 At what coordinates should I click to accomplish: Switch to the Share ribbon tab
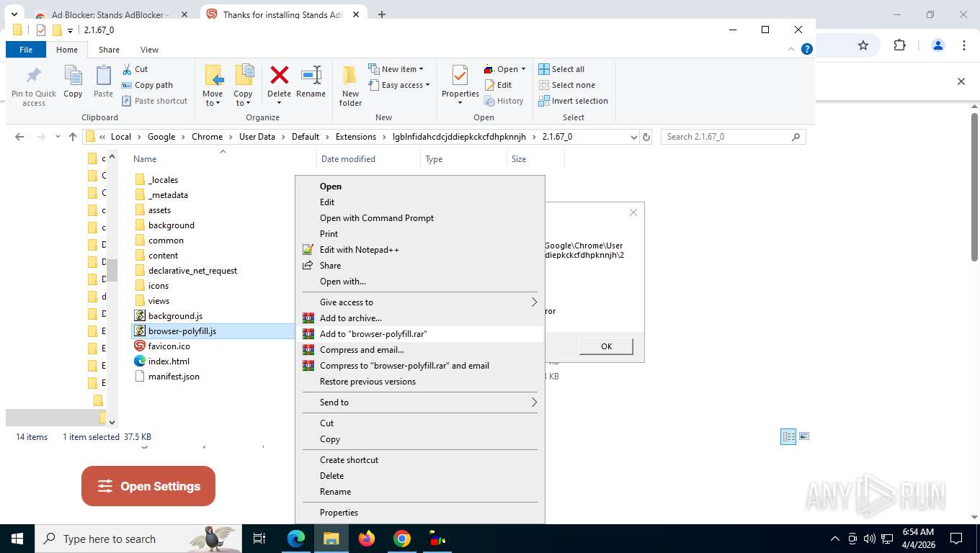109,50
